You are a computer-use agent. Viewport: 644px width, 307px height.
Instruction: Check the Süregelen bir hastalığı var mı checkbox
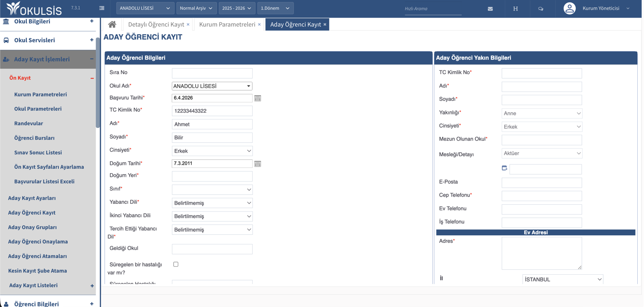point(176,264)
